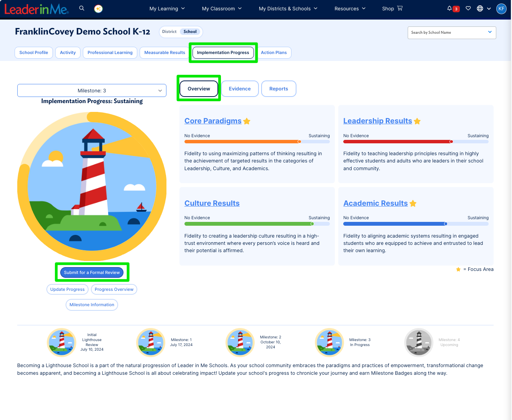Click the Focus Area legend star
The width and height of the screenshot is (512, 420).
pyautogui.click(x=458, y=269)
